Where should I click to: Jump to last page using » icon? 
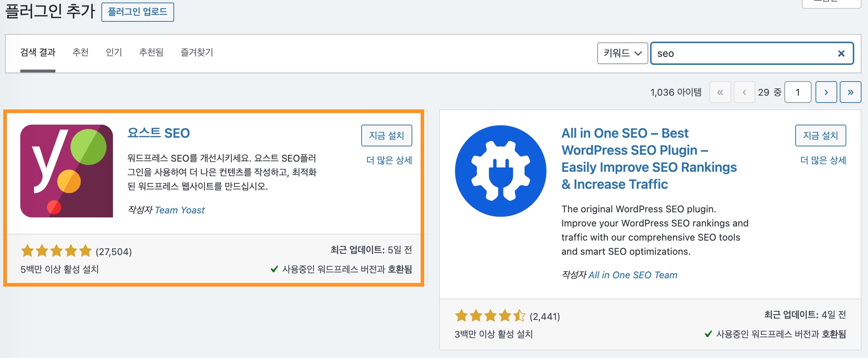850,92
